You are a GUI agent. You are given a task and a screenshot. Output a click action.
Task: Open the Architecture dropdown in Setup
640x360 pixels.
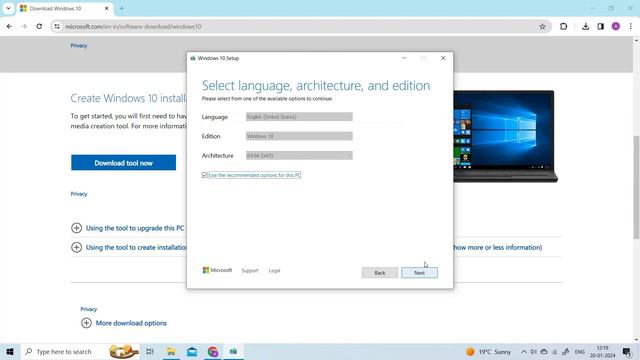pyautogui.click(x=299, y=156)
